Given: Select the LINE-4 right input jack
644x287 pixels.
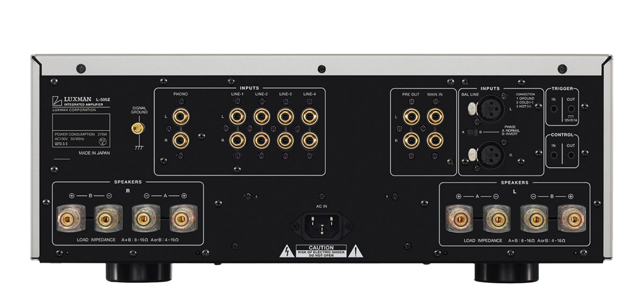Looking at the screenshot, I should click(x=310, y=140).
